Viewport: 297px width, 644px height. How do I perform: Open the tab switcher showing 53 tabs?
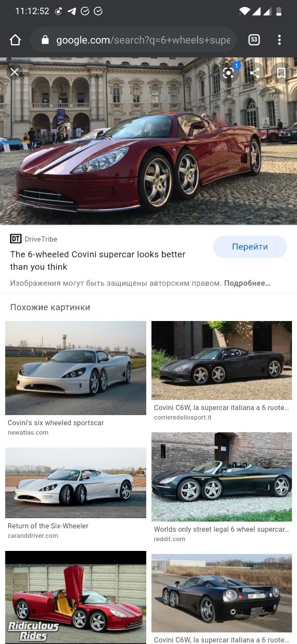point(254,40)
